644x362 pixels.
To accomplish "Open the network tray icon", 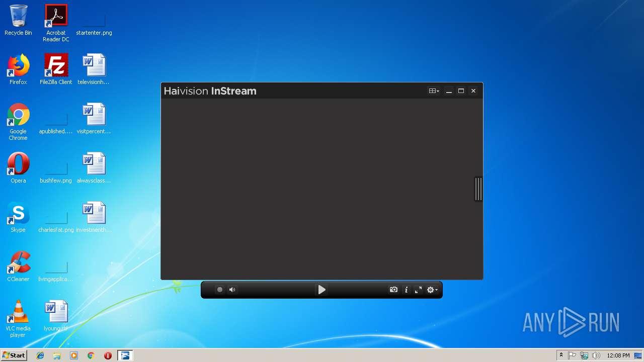I will pos(584,355).
